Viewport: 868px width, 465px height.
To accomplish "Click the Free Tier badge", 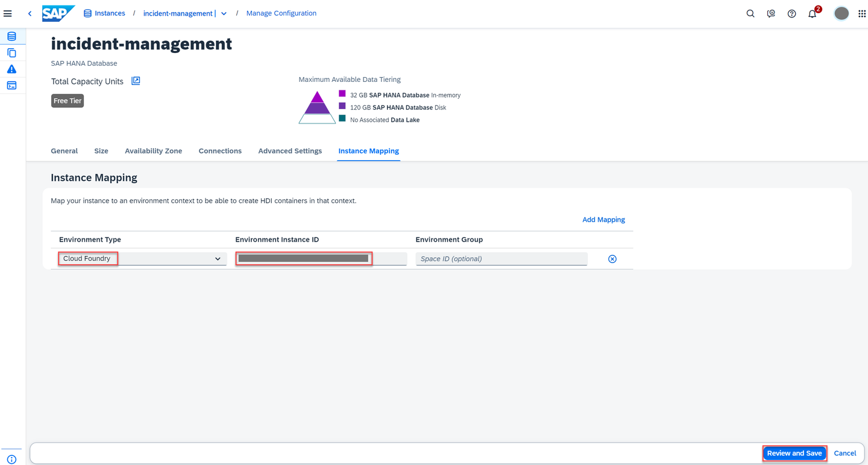I will [68, 101].
